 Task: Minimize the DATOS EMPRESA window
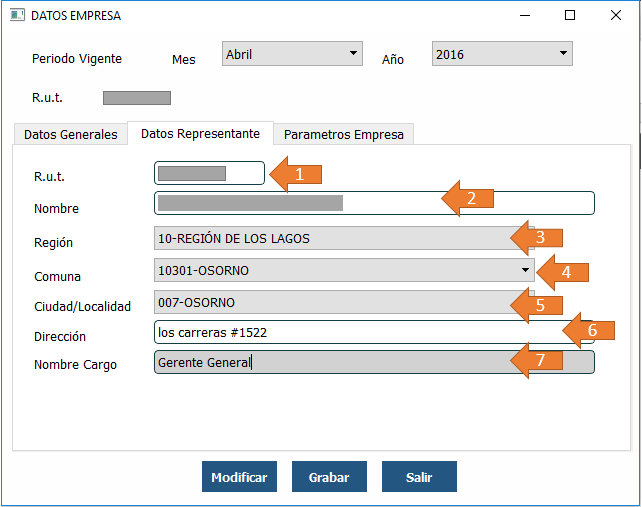point(523,16)
